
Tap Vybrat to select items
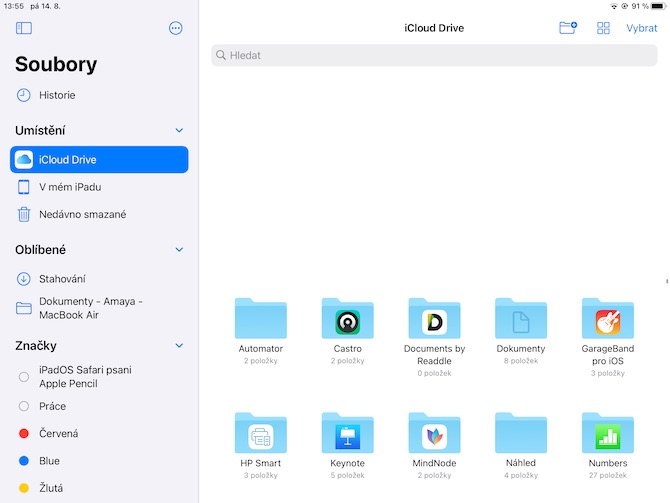[x=641, y=28]
